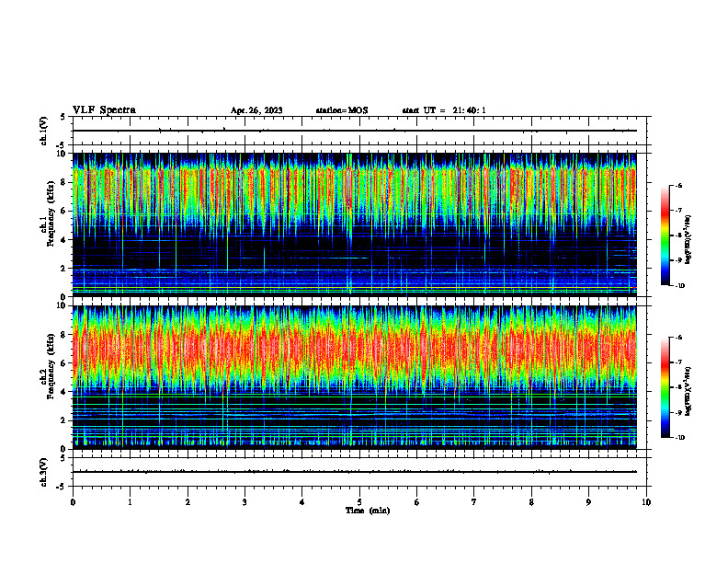Click the "5" tick on ch.1(V) axis
Screen dimensions: 728x563
63,117
